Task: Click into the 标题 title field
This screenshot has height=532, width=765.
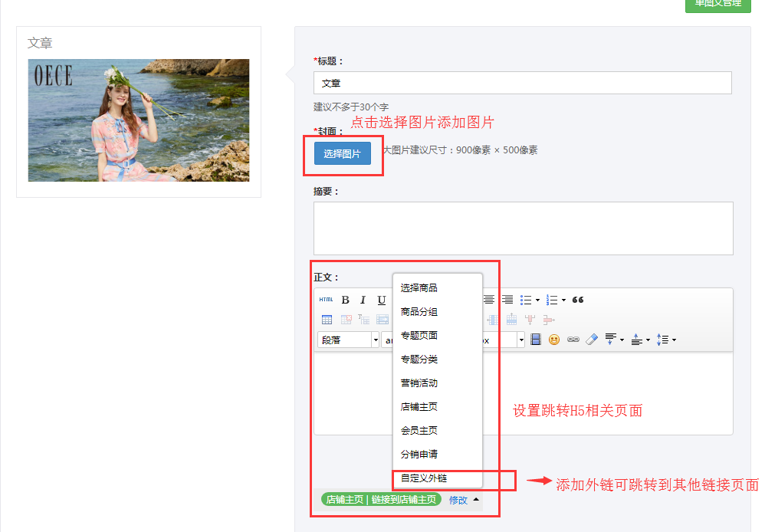Action: [x=522, y=83]
